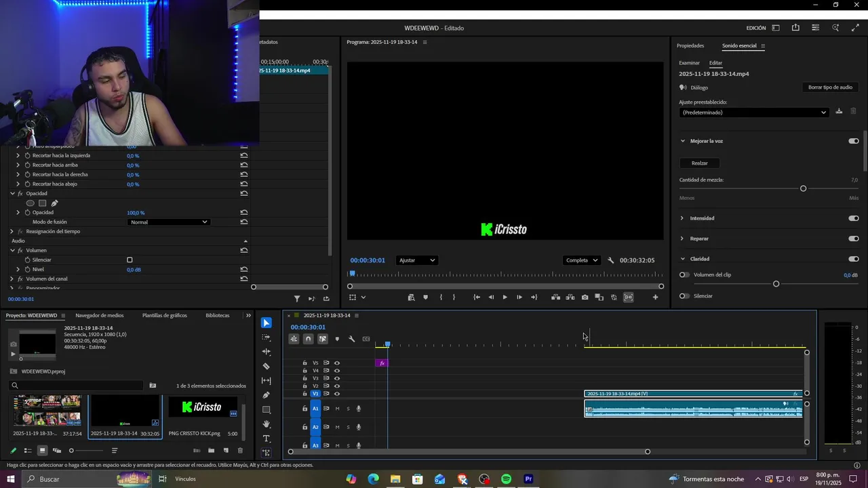Select the Ripple Edit tool
Screen dimensions: 868x488
(x=267, y=352)
